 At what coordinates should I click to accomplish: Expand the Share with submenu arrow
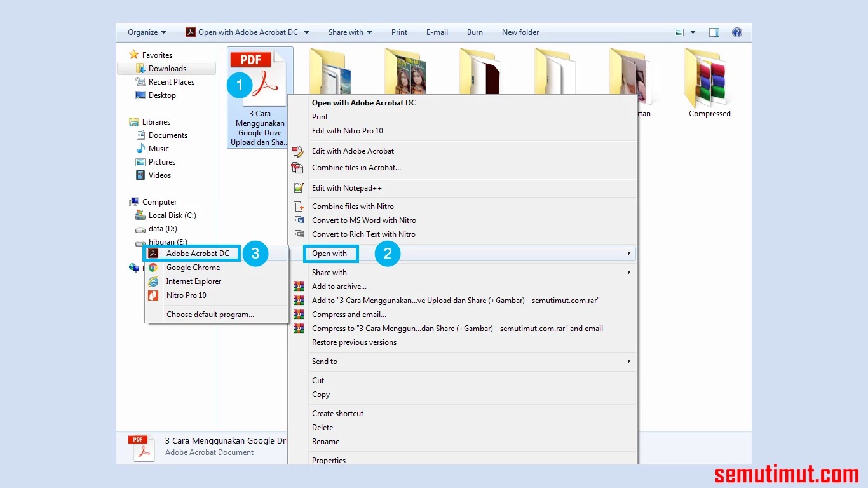628,273
